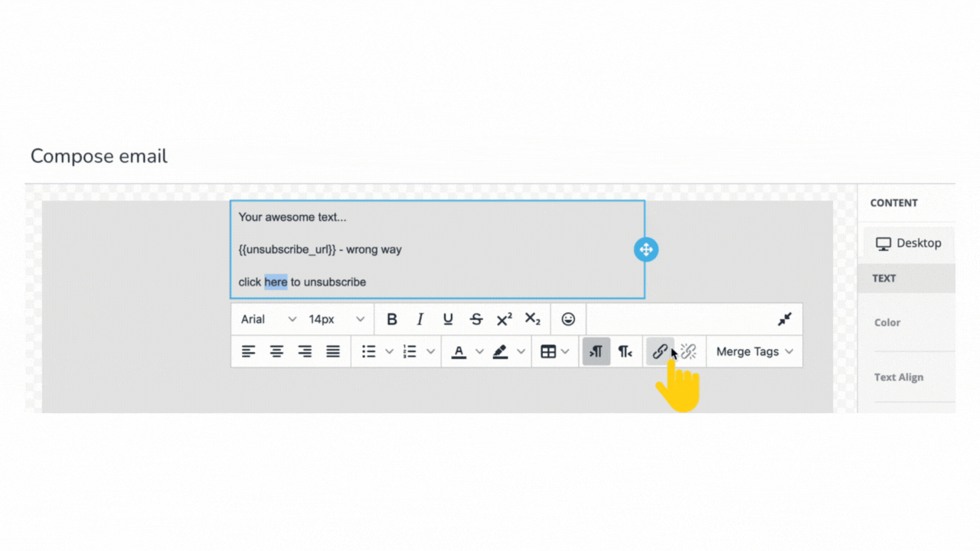Screen dimensions: 980x551
Task: Click the superscript icon
Action: click(504, 319)
